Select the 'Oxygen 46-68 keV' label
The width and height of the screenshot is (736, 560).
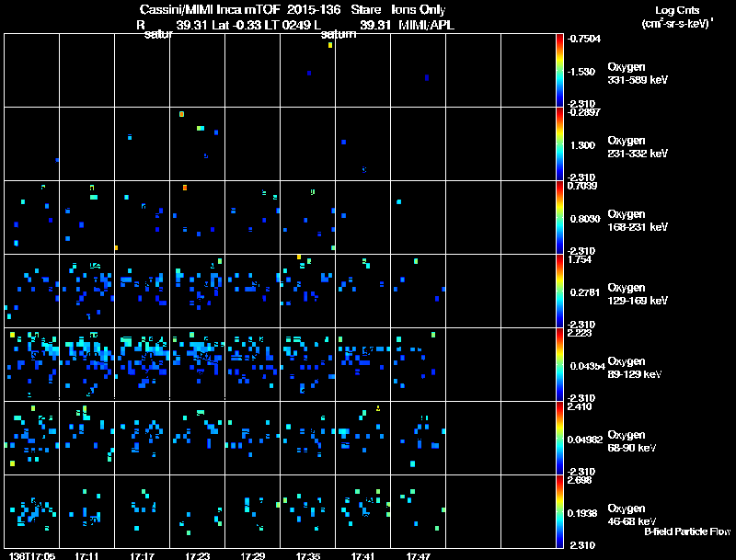point(632,515)
